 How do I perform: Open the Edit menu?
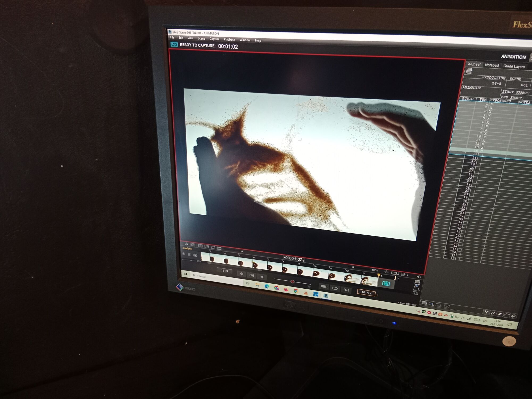[x=181, y=38]
